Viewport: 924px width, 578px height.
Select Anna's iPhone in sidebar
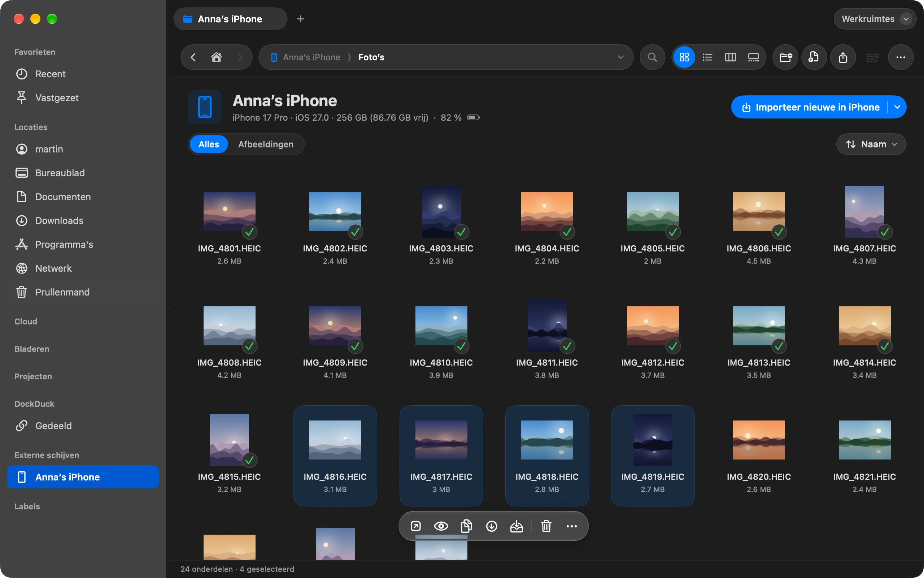pyautogui.click(x=83, y=477)
